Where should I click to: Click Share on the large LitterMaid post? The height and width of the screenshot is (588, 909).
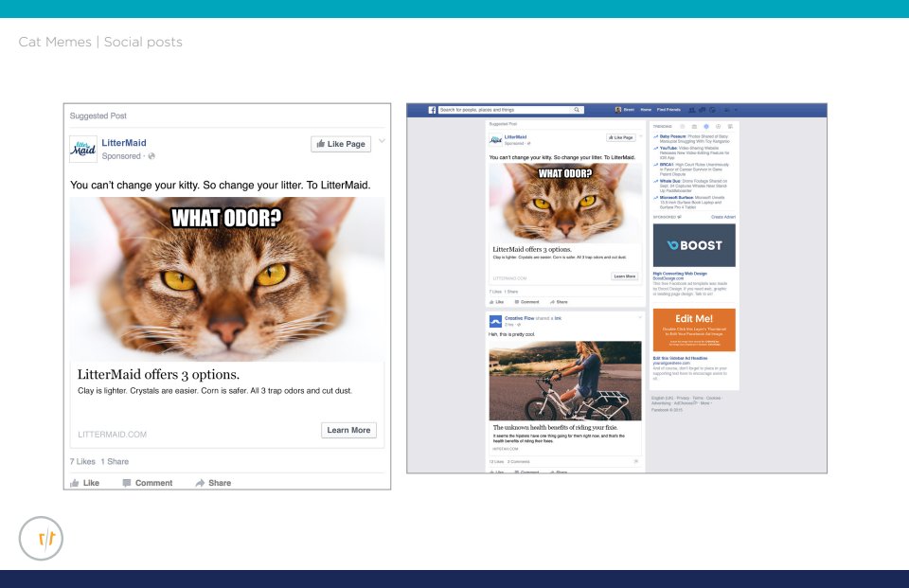[213, 483]
